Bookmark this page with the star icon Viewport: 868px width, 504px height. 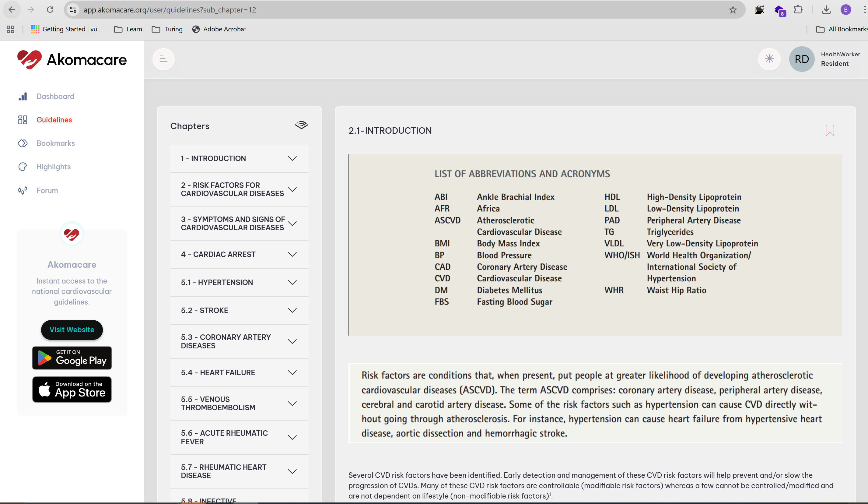[733, 10]
